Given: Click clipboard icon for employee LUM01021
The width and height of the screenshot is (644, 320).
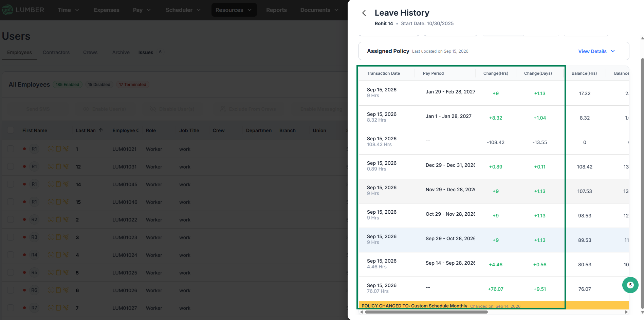Looking at the screenshot, I should pos(58,149).
